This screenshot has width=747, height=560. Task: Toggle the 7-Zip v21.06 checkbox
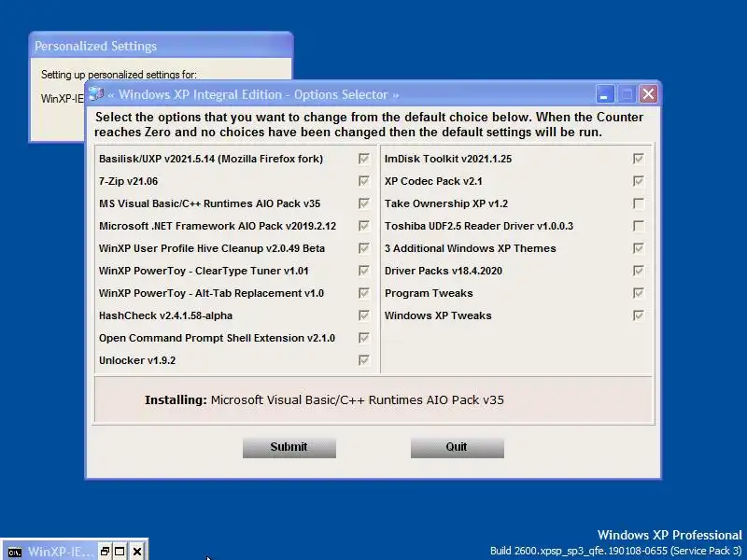[364, 181]
